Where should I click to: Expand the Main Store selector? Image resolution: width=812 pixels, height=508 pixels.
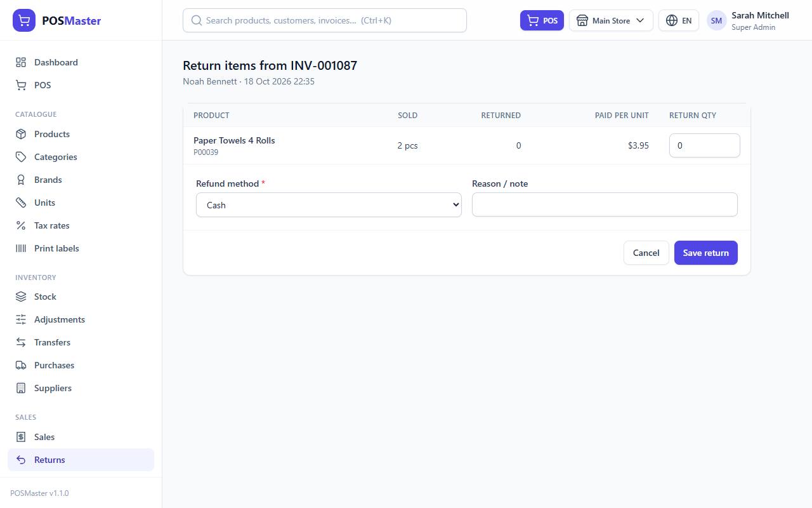611,20
